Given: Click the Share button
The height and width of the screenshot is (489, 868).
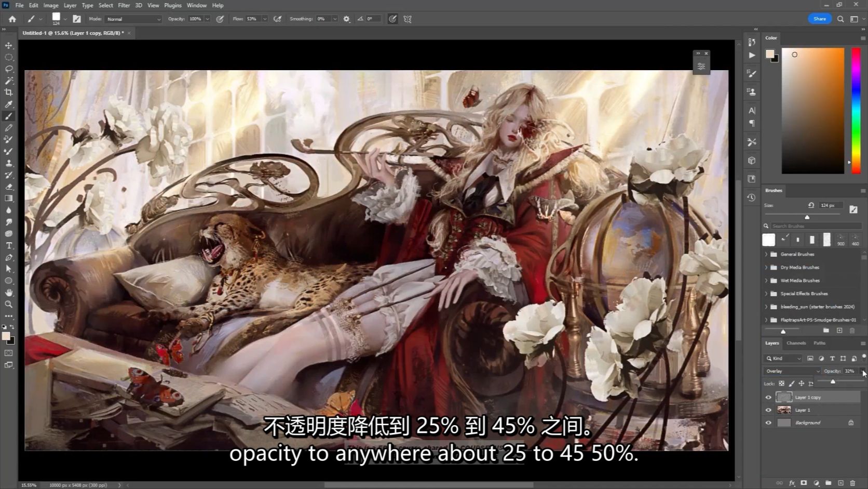Looking at the screenshot, I should tap(820, 19).
